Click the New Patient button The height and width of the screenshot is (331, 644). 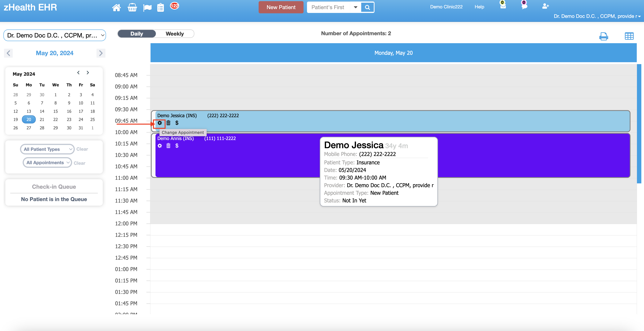281,7
